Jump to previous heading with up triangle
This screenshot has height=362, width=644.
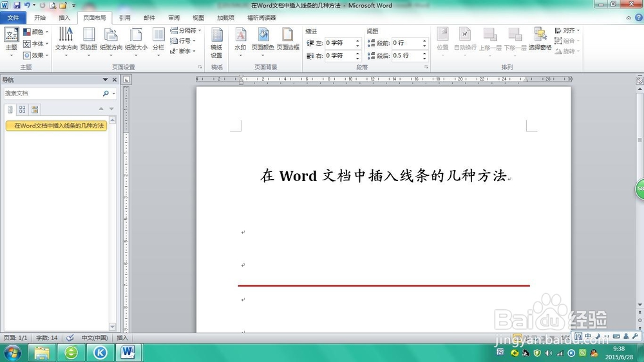(x=101, y=109)
